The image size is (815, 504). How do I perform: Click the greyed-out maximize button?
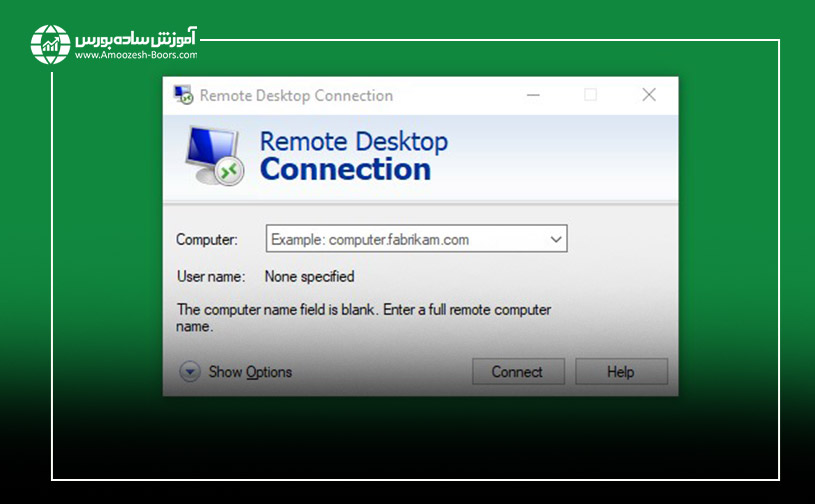coord(590,95)
